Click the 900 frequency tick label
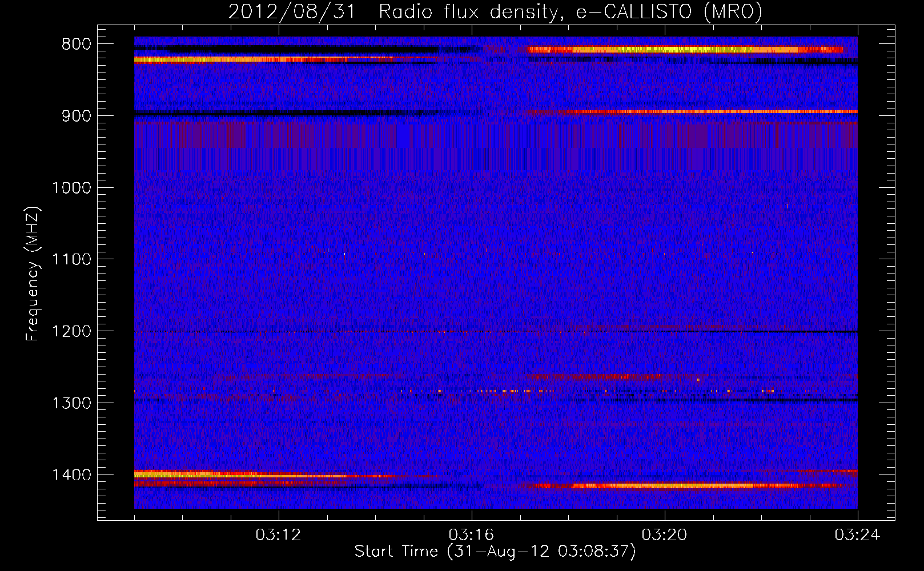Screen dimensions: 924x571 [x=76, y=116]
